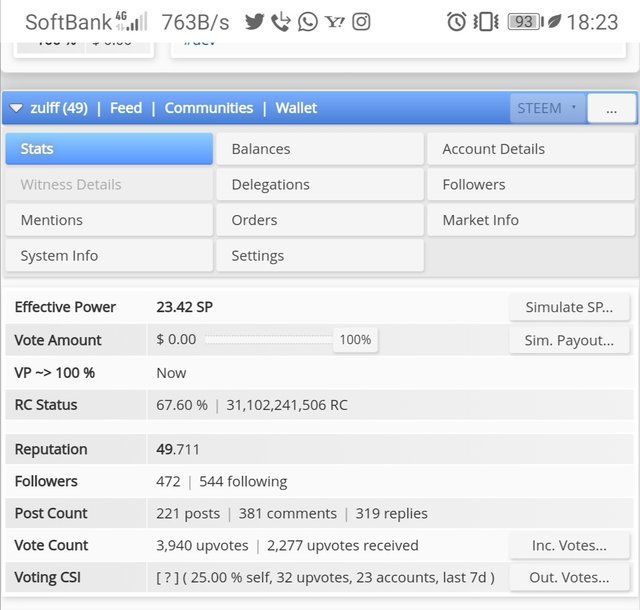Open the Settings tab
Screen dimensions: 640x610
[320, 256]
